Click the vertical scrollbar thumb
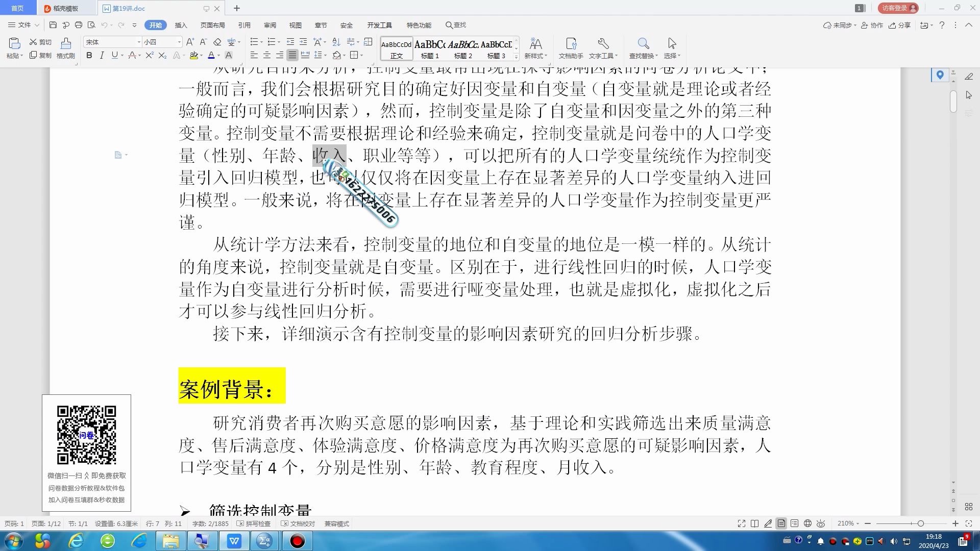This screenshot has height=551, width=980. (953, 102)
